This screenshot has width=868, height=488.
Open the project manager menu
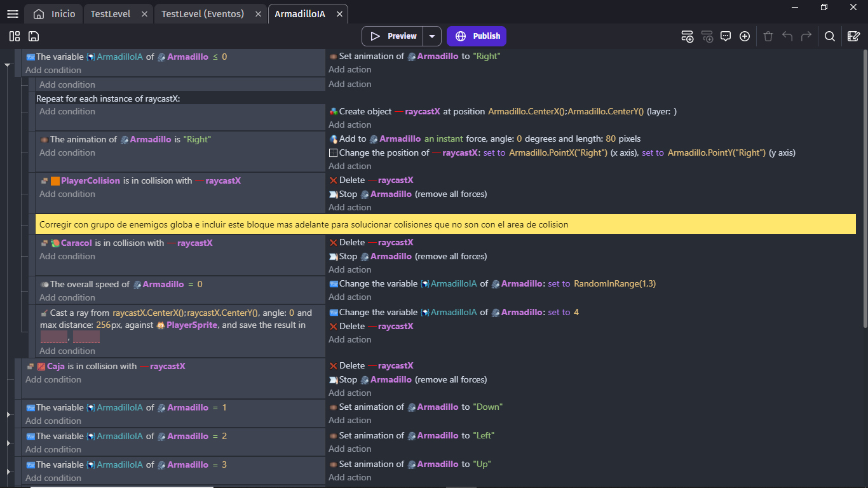[x=12, y=13]
